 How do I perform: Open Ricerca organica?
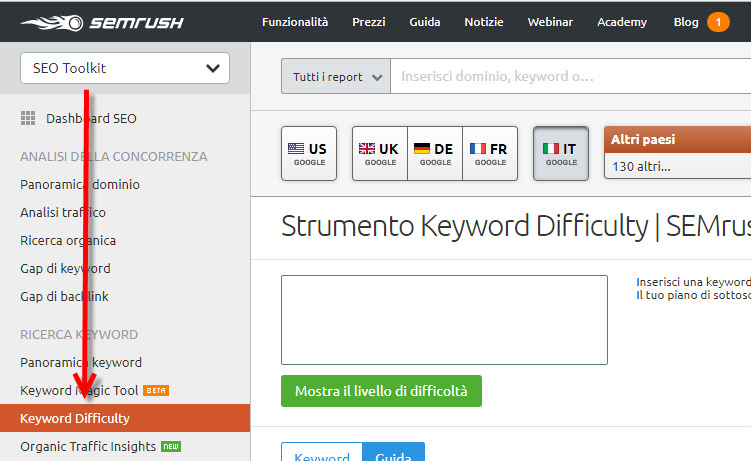[x=68, y=240]
